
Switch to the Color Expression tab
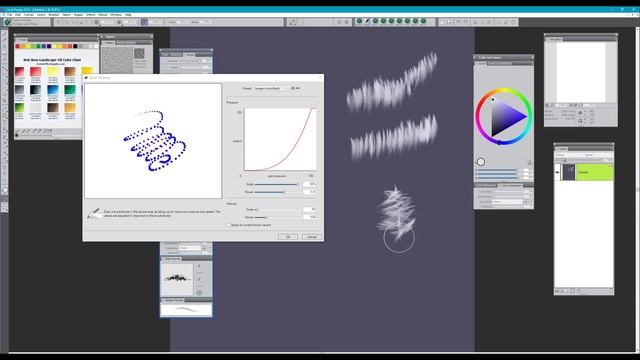[511, 185]
